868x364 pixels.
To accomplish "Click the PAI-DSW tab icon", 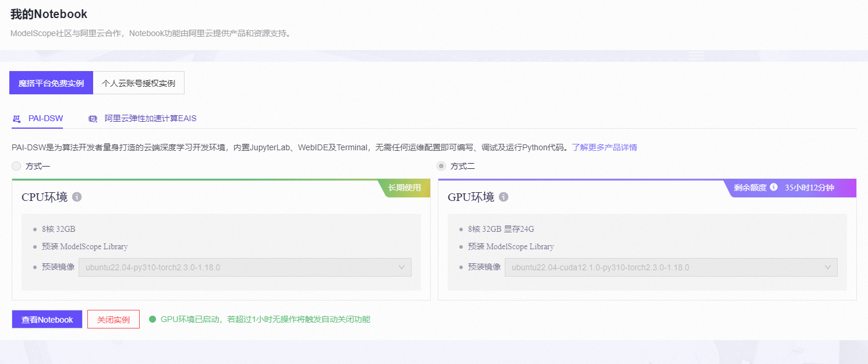I will click(x=17, y=119).
